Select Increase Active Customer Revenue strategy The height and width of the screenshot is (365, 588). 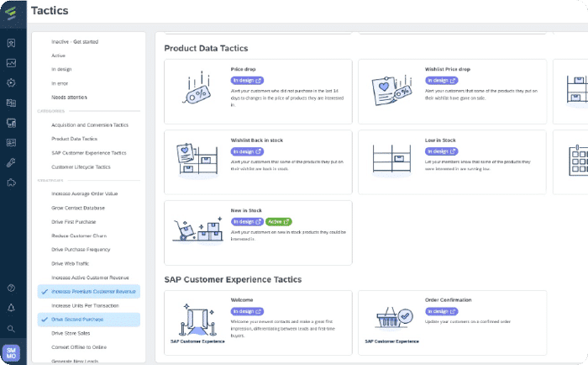tap(89, 278)
